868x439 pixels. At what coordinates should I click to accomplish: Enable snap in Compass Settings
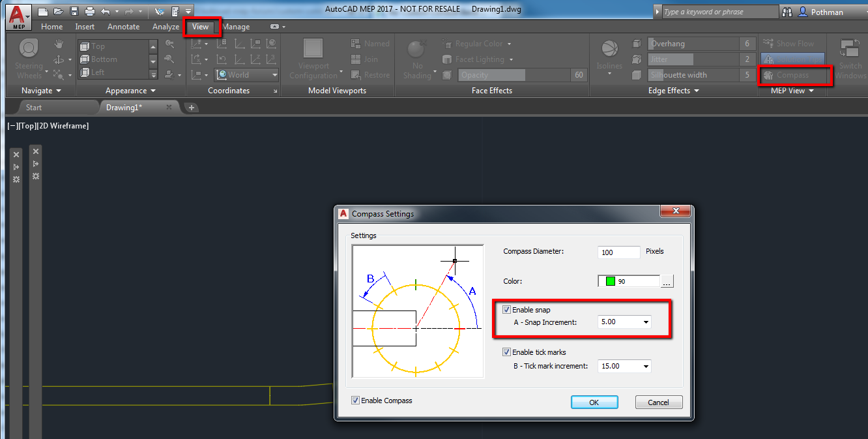506,309
